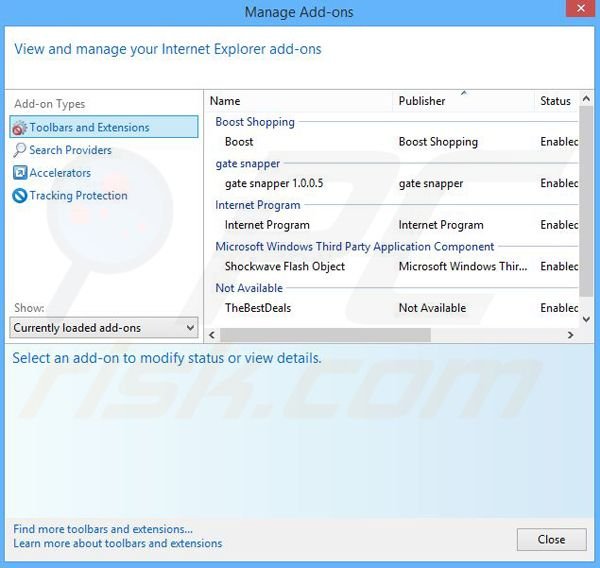The image size is (600, 568).
Task: Click gate snapper publisher cell
Action: 431,183
